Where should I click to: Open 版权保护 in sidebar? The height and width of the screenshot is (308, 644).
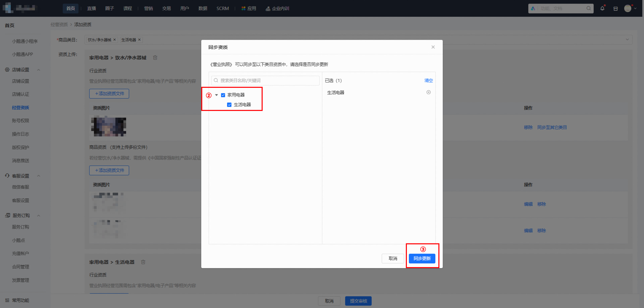[20, 147]
